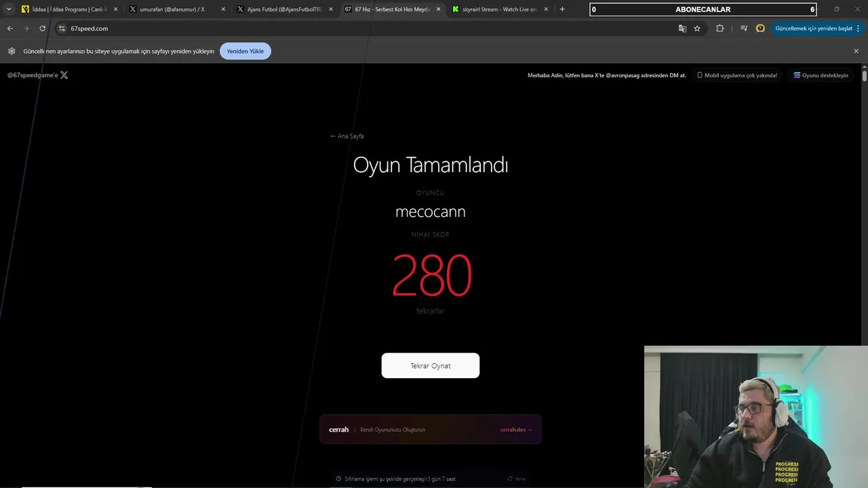Switch to the skyrairl Stream tab
868x488 pixels.
(x=498, y=9)
